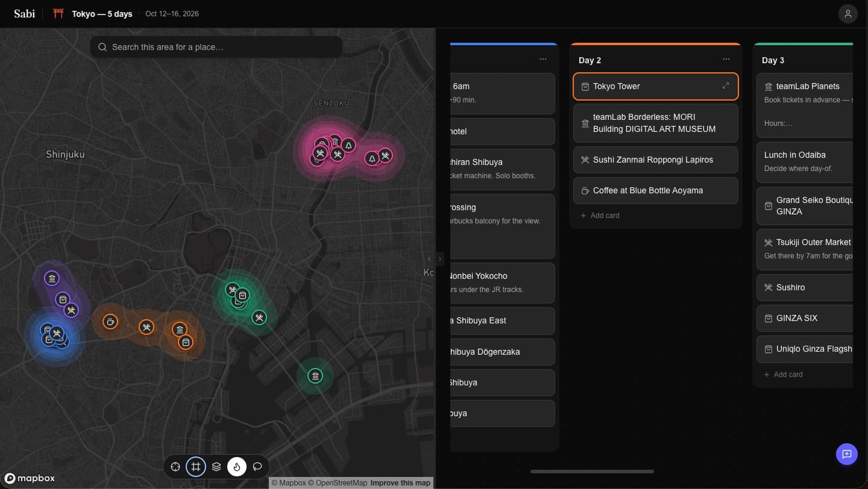Click the horizontal board scrollbar
This screenshot has width=868, height=489.
592,472
